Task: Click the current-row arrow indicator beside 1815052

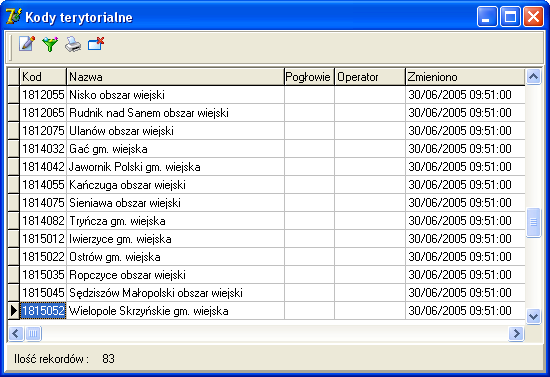Action: pyautogui.click(x=14, y=311)
